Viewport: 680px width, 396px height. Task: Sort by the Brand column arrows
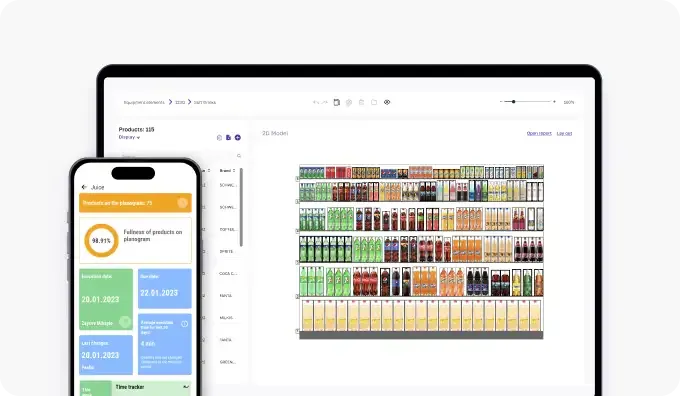pos(234,170)
